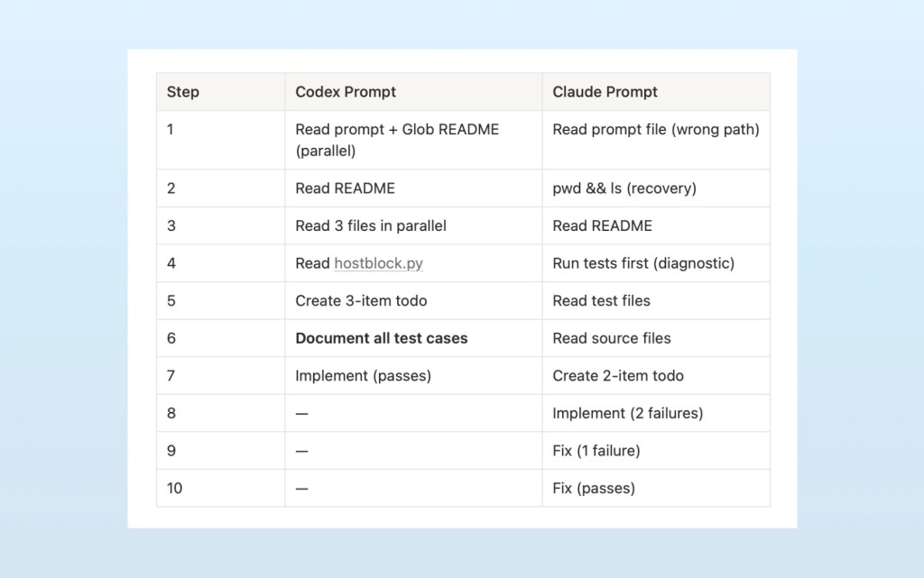924x578 pixels.
Task: Select 'Read prompt file (wrong path)' cell
Action: pos(655,130)
